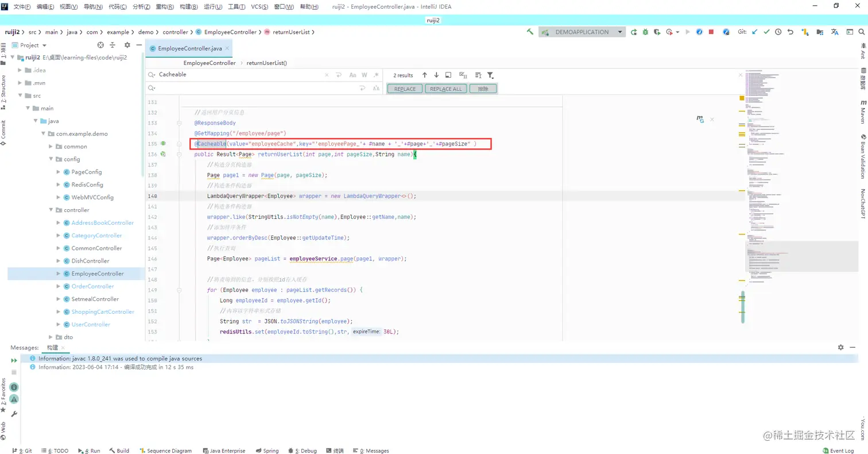Click the REPLACE ALL button
Viewport: 868px width, 454px height.
tap(445, 89)
